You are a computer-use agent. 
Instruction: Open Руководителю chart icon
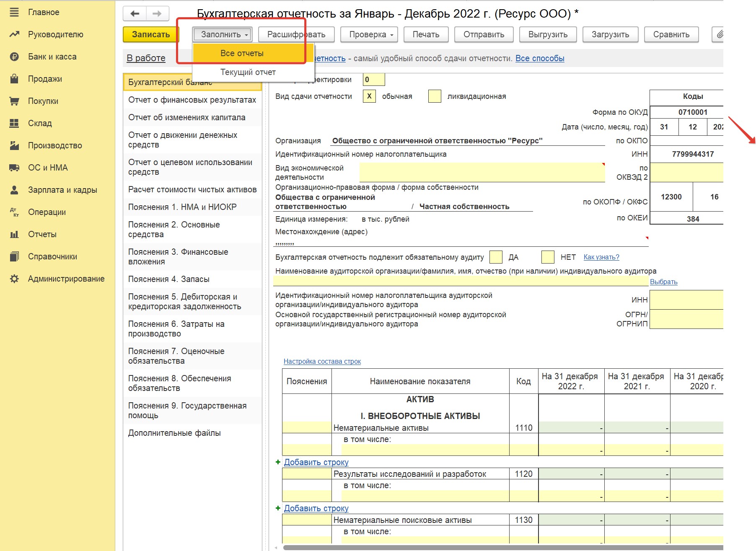point(14,34)
